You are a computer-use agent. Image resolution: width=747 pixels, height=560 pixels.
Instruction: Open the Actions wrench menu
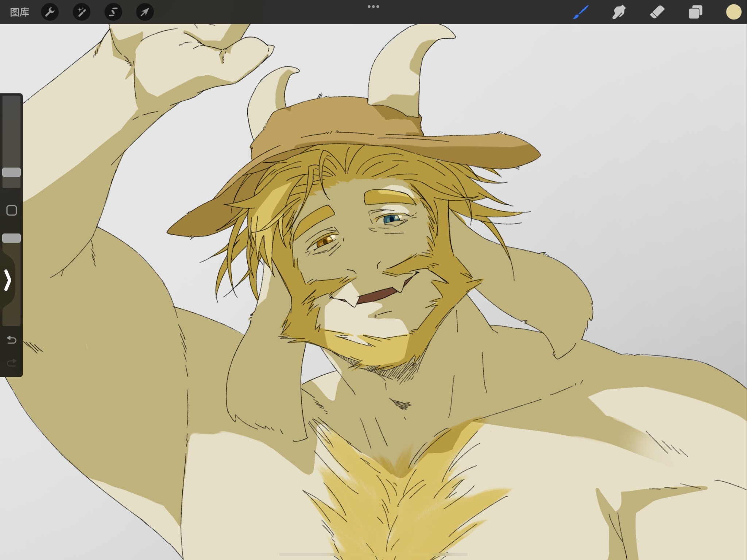pyautogui.click(x=50, y=12)
